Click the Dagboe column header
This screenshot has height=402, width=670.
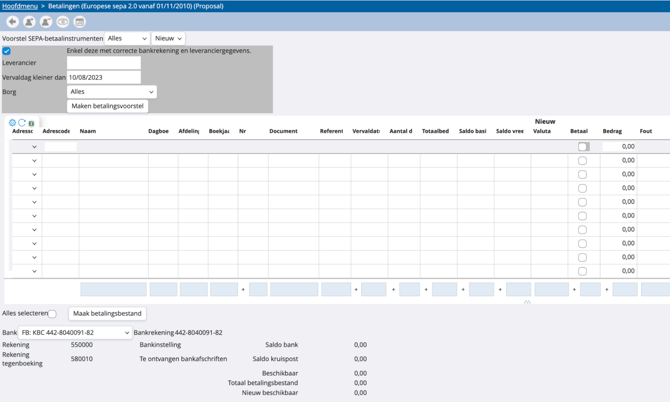pyautogui.click(x=159, y=131)
